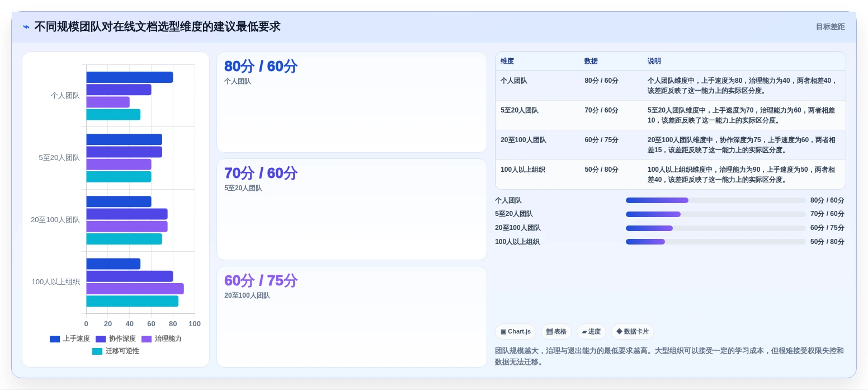The image size is (868, 390).
Task: Click the 100人以上组织 治理能力 purple bar
Action: coord(135,289)
